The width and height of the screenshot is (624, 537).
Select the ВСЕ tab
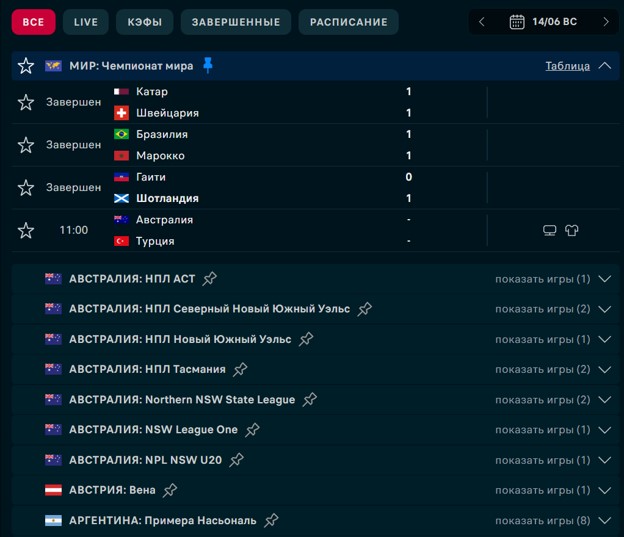(x=33, y=22)
